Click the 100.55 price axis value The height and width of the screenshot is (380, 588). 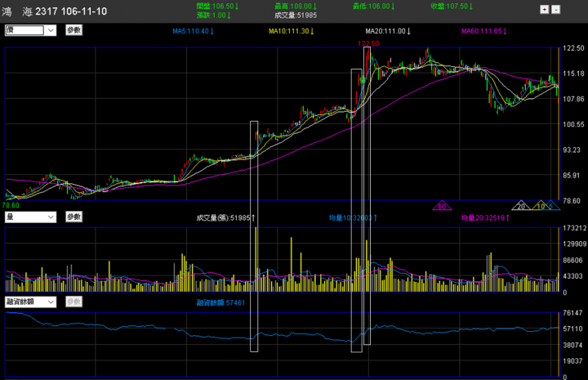(573, 124)
